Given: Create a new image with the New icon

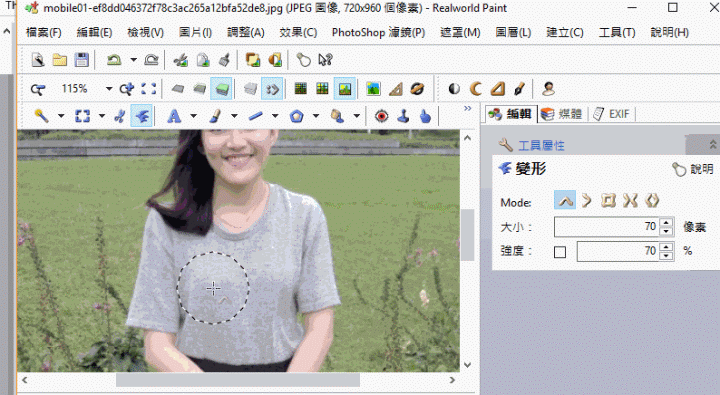Looking at the screenshot, I should pyautogui.click(x=38, y=60).
